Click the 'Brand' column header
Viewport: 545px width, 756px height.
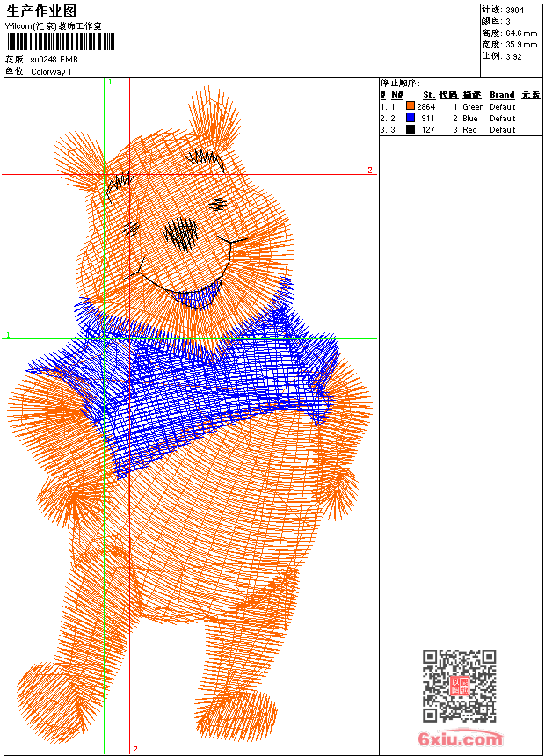coord(502,95)
